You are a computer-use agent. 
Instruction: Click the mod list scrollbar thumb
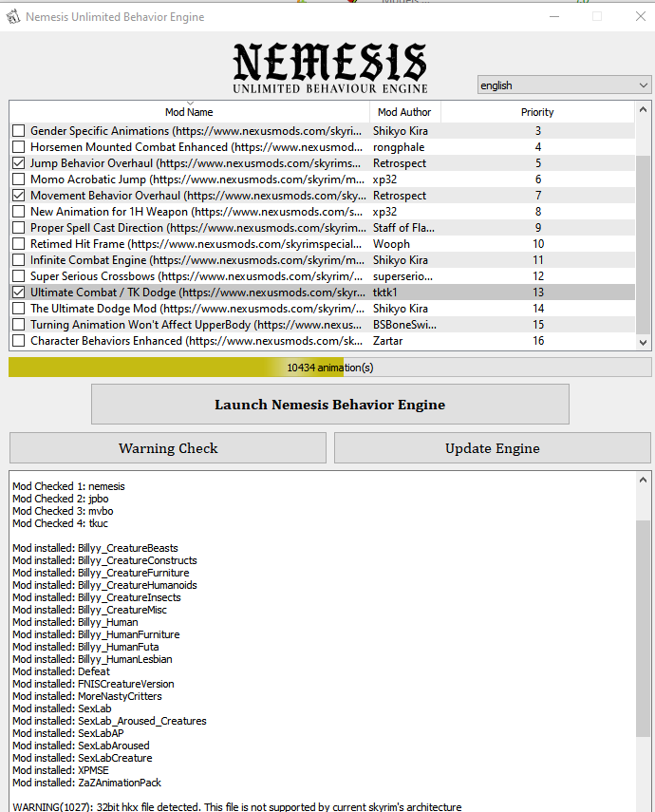point(643,244)
